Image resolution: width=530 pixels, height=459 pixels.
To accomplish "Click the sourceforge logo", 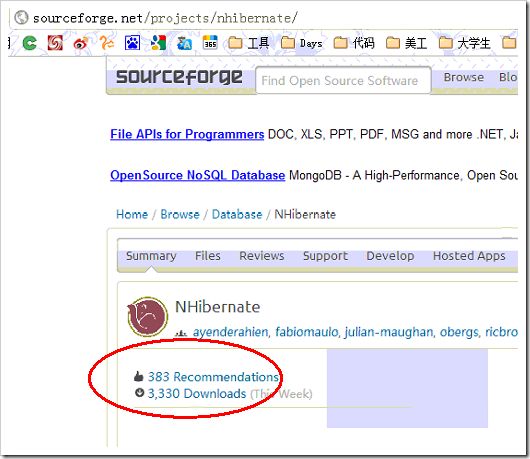I will point(179,77).
